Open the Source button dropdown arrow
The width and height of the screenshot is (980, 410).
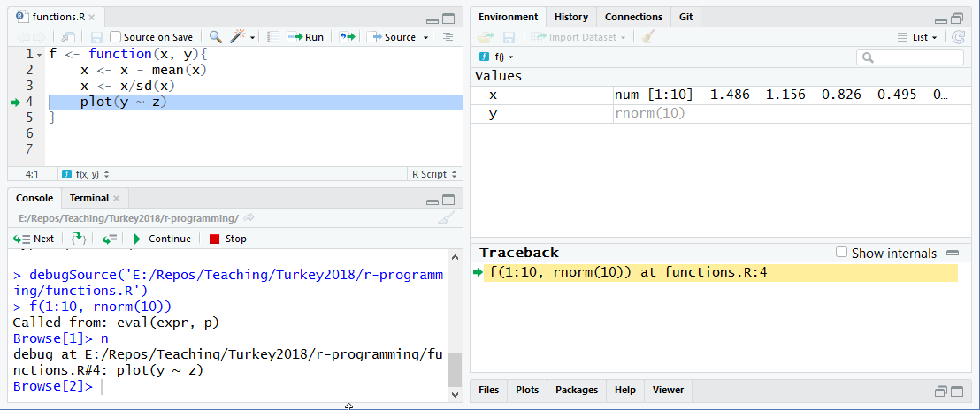point(425,37)
